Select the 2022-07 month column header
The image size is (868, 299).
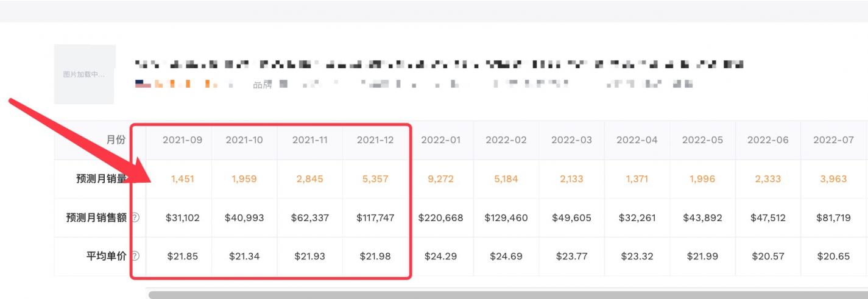833,140
